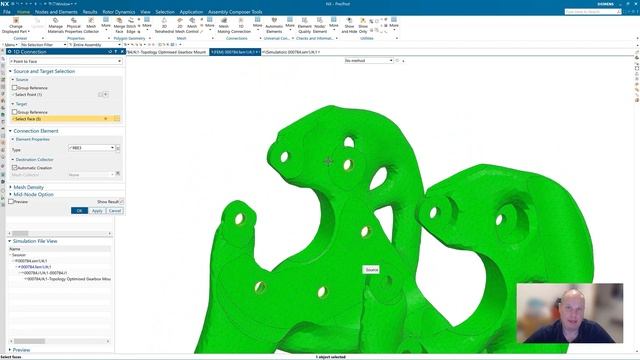Uncheck Automatic Creation checkbox

point(15,168)
